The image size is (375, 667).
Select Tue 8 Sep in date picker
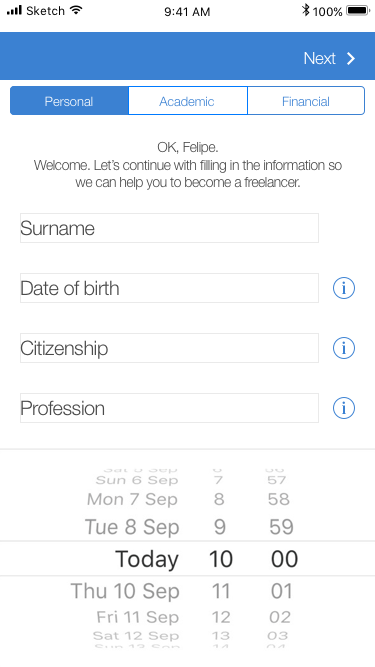(x=132, y=527)
